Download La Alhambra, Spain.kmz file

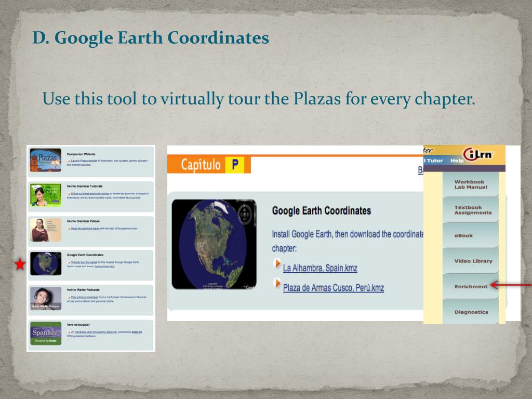pyautogui.click(x=320, y=268)
